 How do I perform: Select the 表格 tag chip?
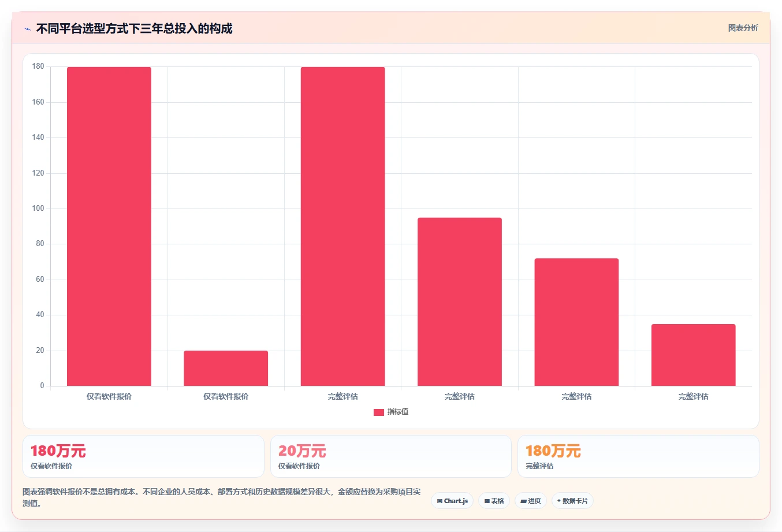pos(494,501)
